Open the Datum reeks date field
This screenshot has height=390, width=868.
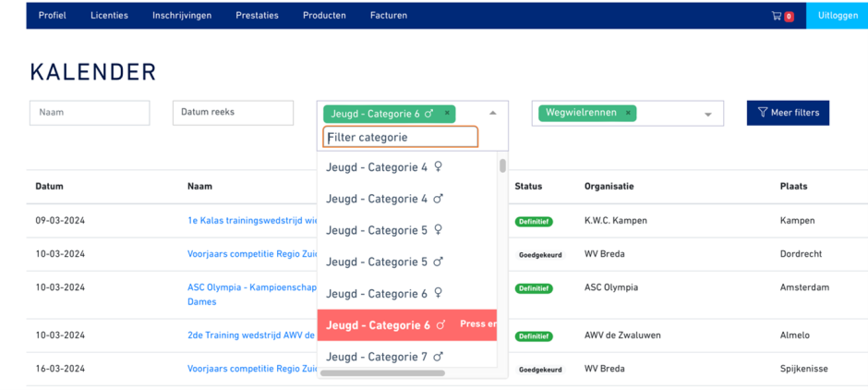point(233,113)
